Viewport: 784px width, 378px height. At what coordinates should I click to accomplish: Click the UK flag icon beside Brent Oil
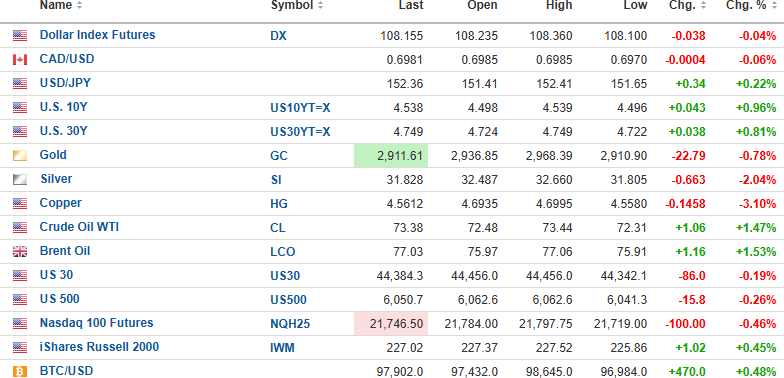(x=20, y=252)
